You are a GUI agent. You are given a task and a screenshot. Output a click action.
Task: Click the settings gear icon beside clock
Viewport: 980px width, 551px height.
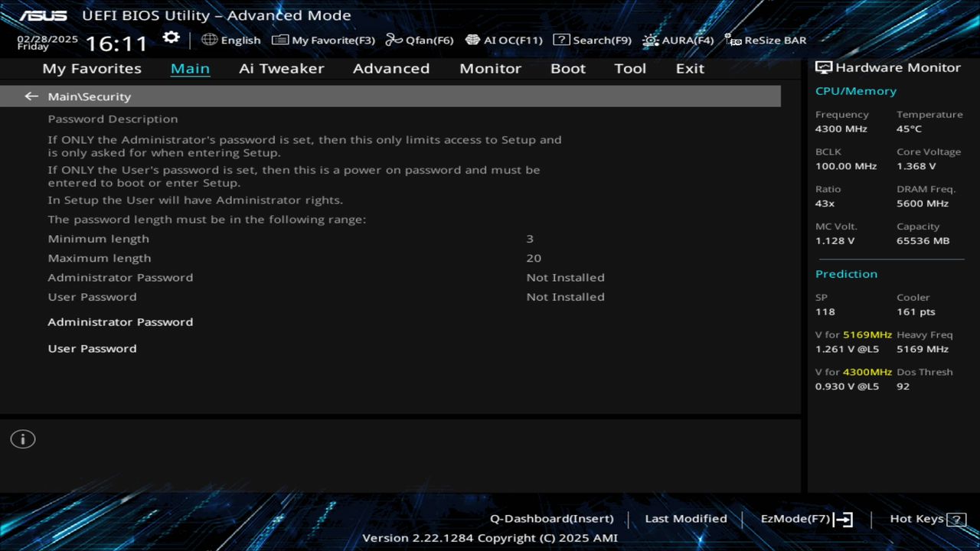171,37
